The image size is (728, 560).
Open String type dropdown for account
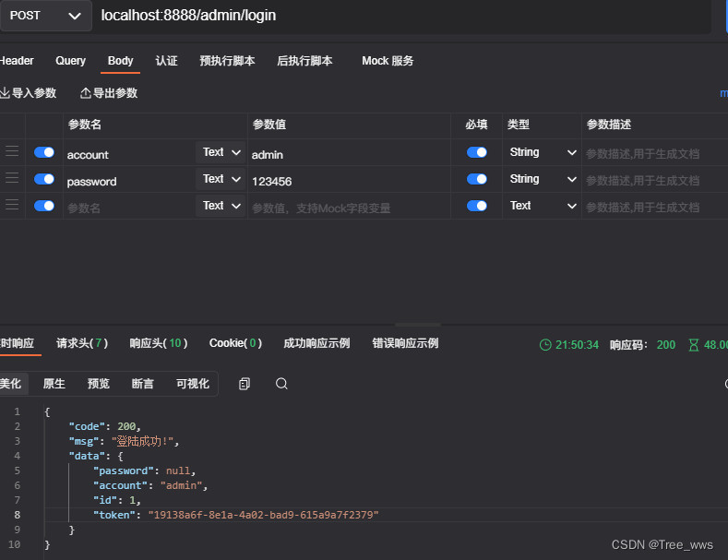pyautogui.click(x=543, y=152)
